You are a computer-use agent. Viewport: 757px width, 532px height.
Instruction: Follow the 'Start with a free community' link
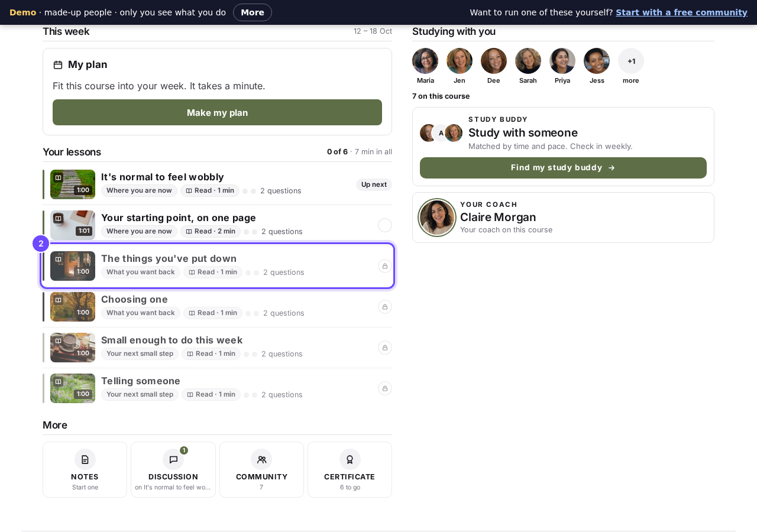[681, 12]
